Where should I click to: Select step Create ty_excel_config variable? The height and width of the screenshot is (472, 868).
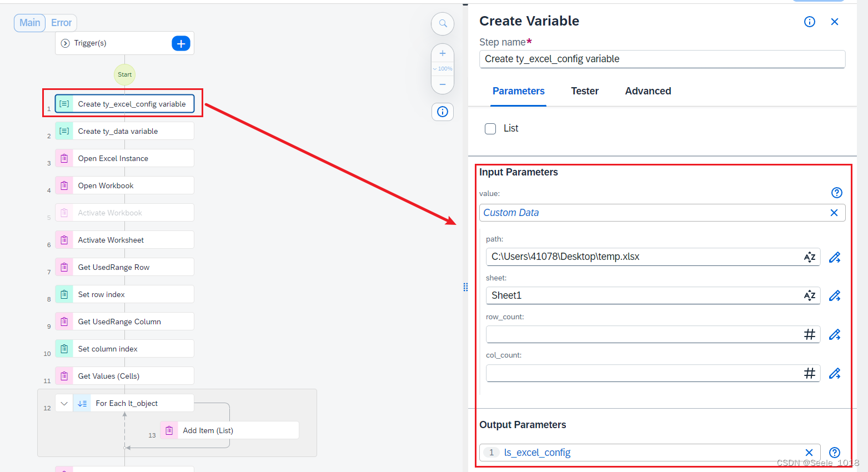[x=124, y=104]
